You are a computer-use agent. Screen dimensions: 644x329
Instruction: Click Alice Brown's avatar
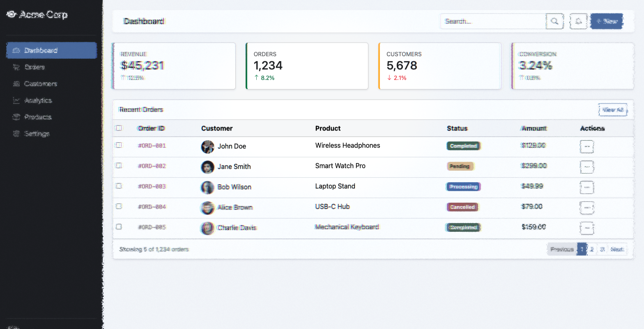coord(208,208)
